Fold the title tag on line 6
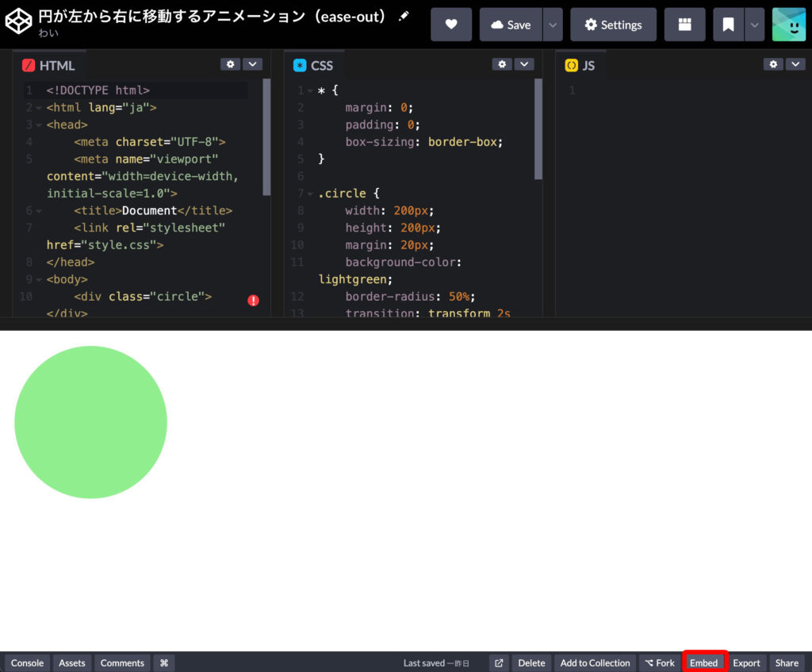Screen dimensions: 812x672 click(x=39, y=211)
